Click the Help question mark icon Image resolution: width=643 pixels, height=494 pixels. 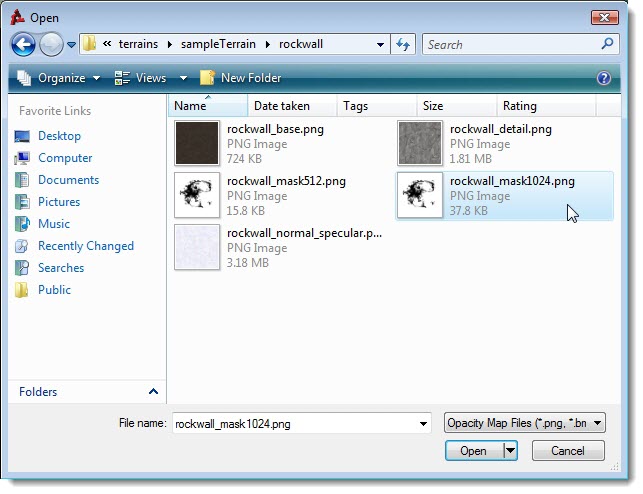pos(604,78)
